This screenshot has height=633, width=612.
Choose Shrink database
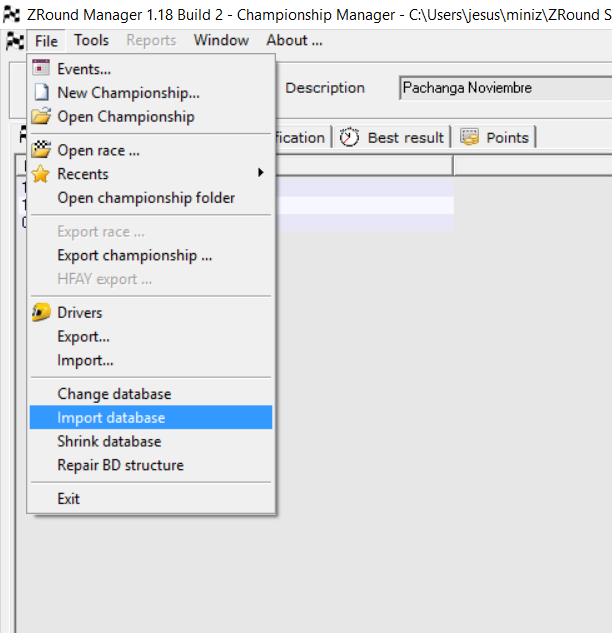(151, 441)
